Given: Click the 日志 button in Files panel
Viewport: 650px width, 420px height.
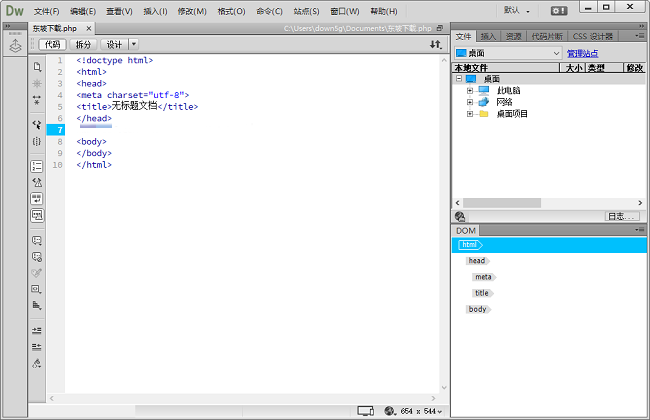Looking at the screenshot, I should click(621, 216).
